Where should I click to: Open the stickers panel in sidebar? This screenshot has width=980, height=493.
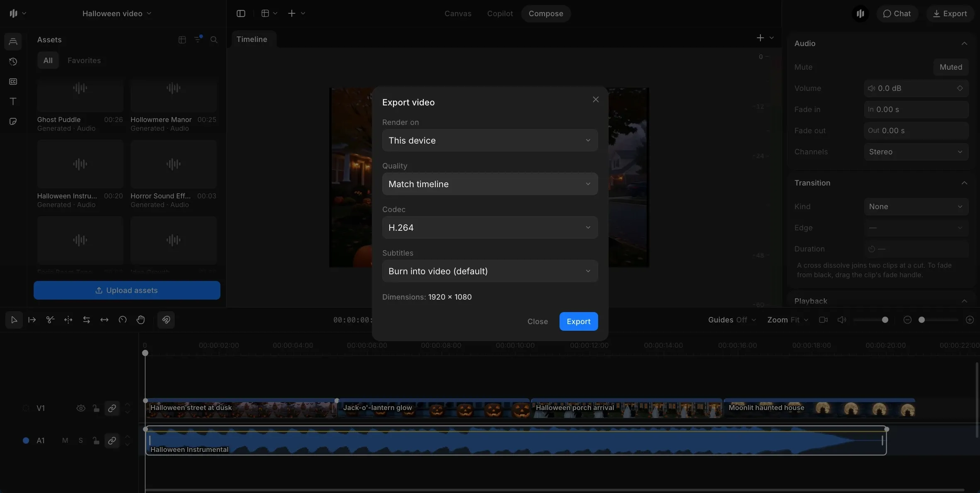13,122
